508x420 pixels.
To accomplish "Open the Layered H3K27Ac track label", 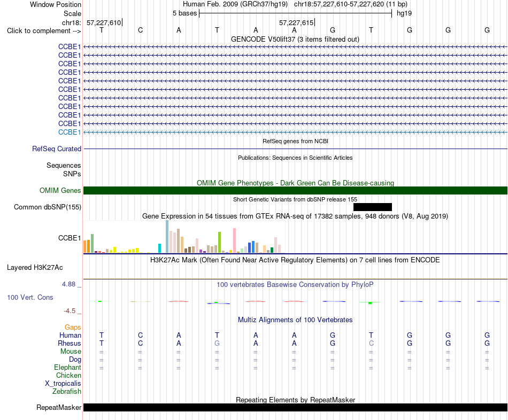I will (35, 268).
